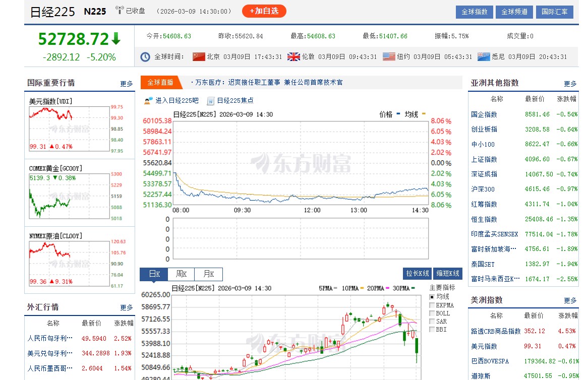Click the China flag next to 北京 time
This screenshot has width=588, height=380.
point(199,57)
